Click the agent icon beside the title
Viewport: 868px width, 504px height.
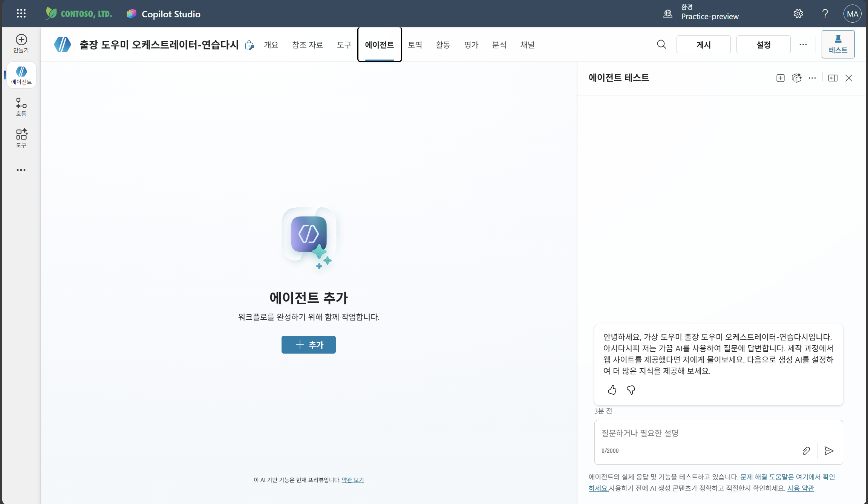[x=63, y=44]
